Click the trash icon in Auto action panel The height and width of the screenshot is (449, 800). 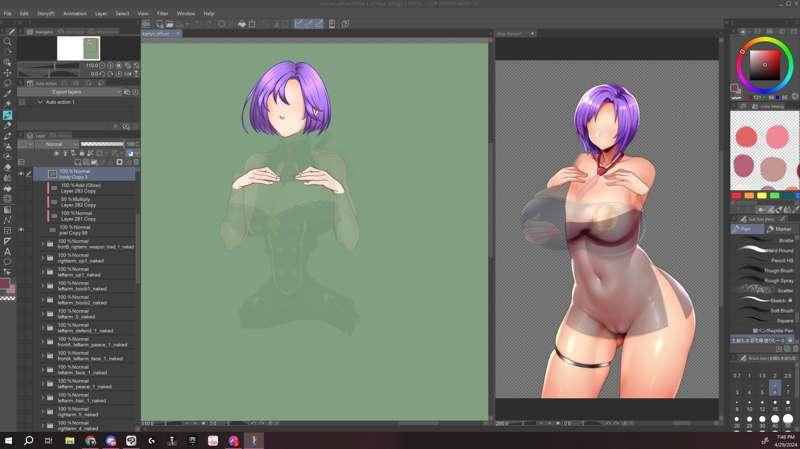(135, 127)
